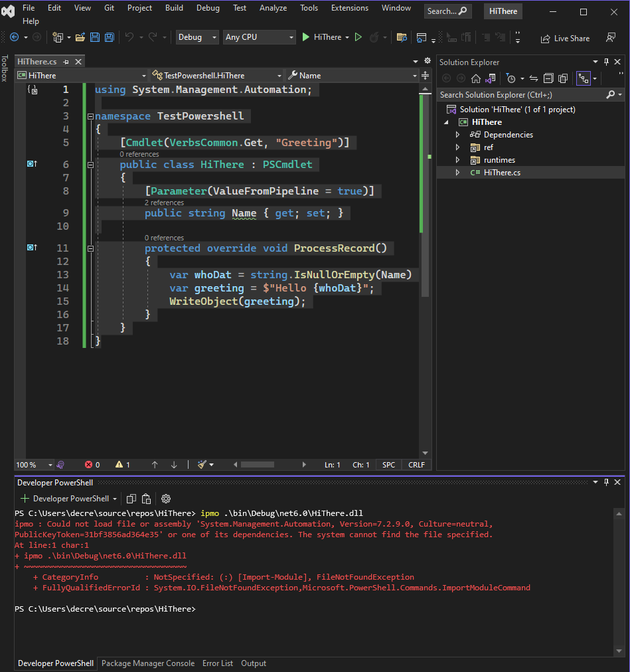Open the Debug menu
This screenshot has height=672, width=630.
(x=207, y=8)
